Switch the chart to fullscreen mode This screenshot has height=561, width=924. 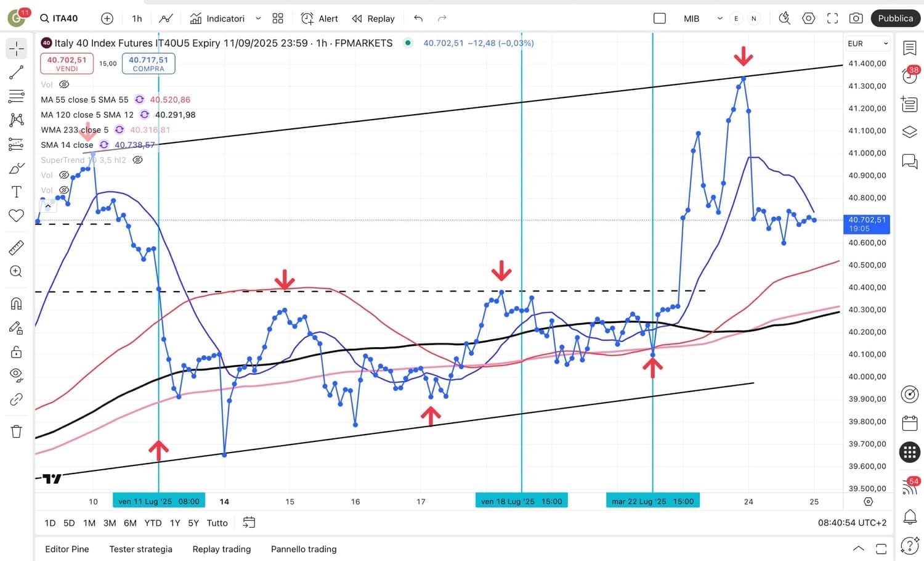(832, 18)
